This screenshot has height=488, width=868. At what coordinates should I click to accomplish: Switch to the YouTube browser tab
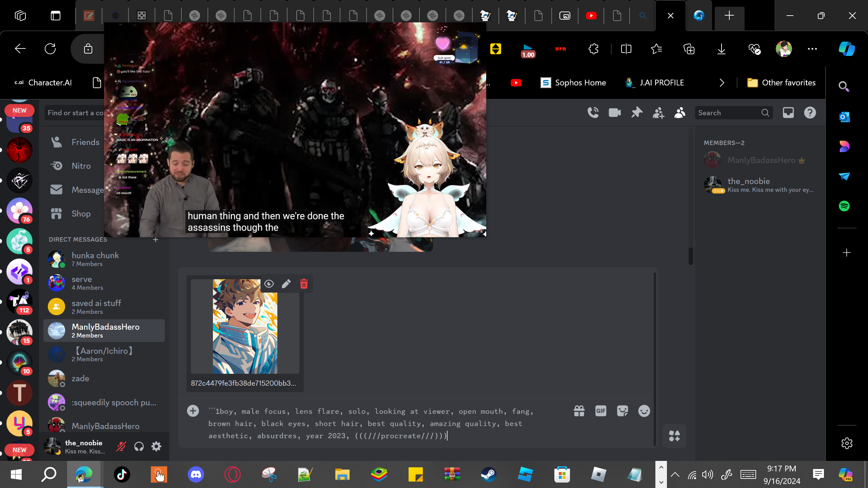tap(591, 16)
